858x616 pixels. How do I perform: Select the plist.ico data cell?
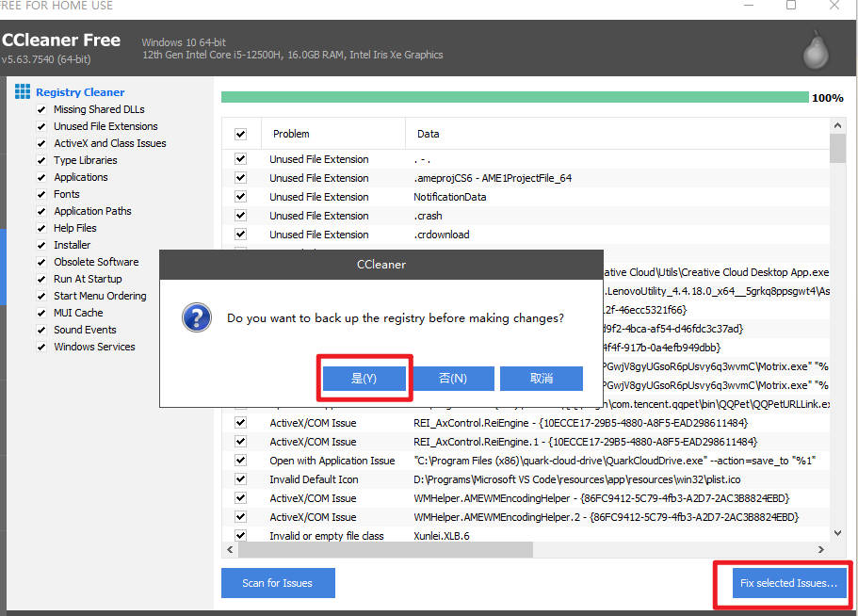pos(576,479)
